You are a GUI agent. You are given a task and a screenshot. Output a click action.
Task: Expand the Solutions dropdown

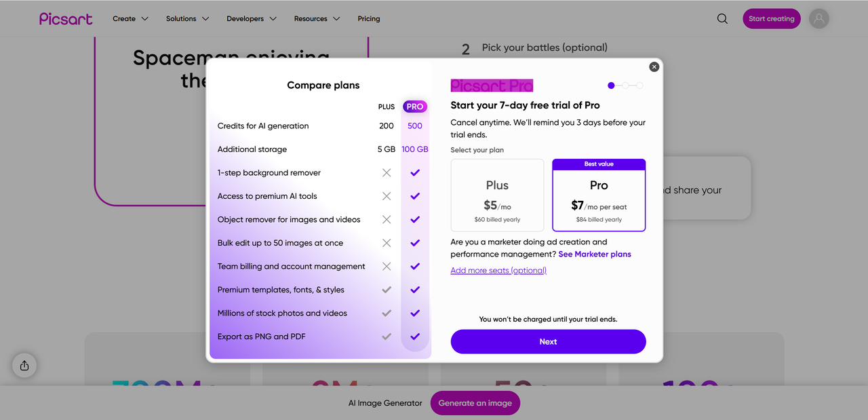pyautogui.click(x=187, y=19)
